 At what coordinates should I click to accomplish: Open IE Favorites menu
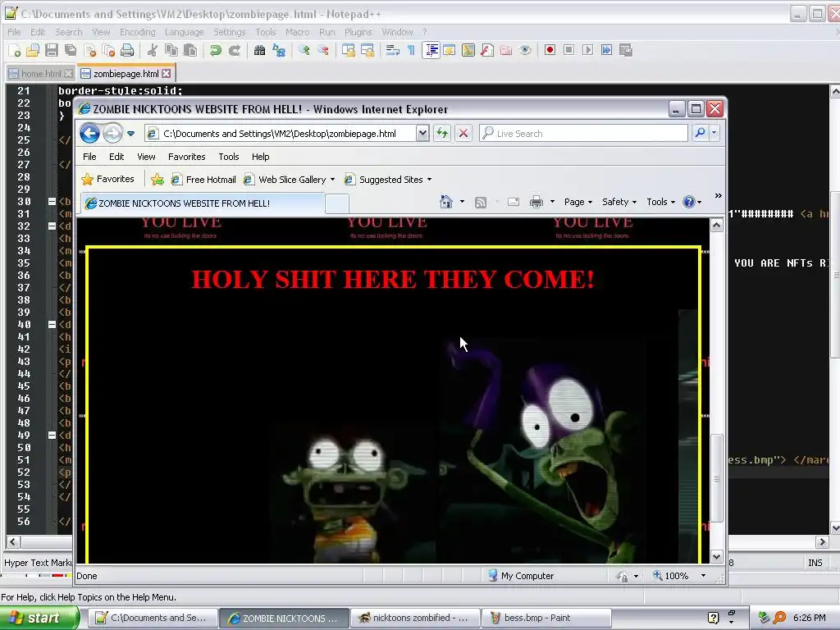(186, 157)
